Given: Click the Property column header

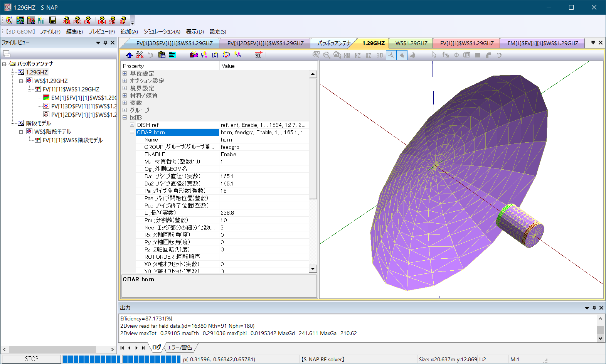Looking at the screenshot, I should (170, 66).
